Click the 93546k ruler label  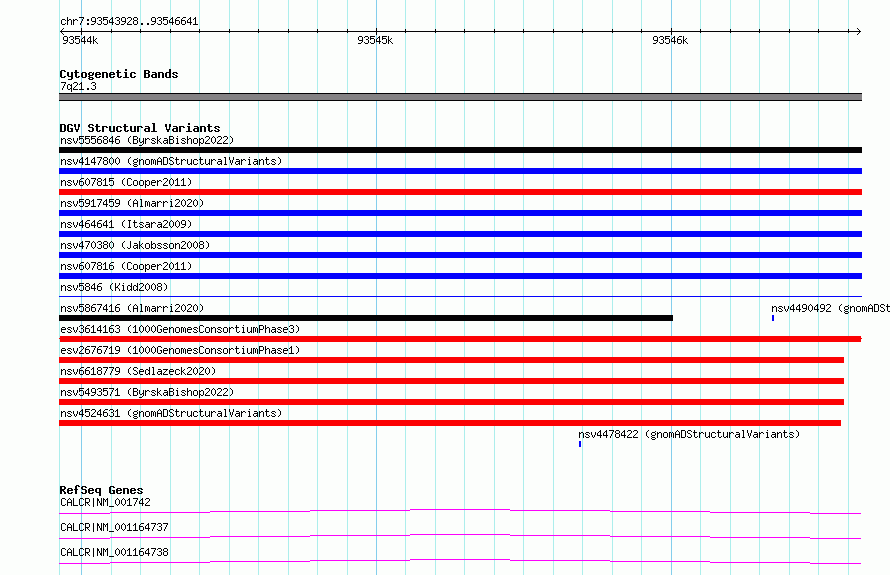[670, 40]
